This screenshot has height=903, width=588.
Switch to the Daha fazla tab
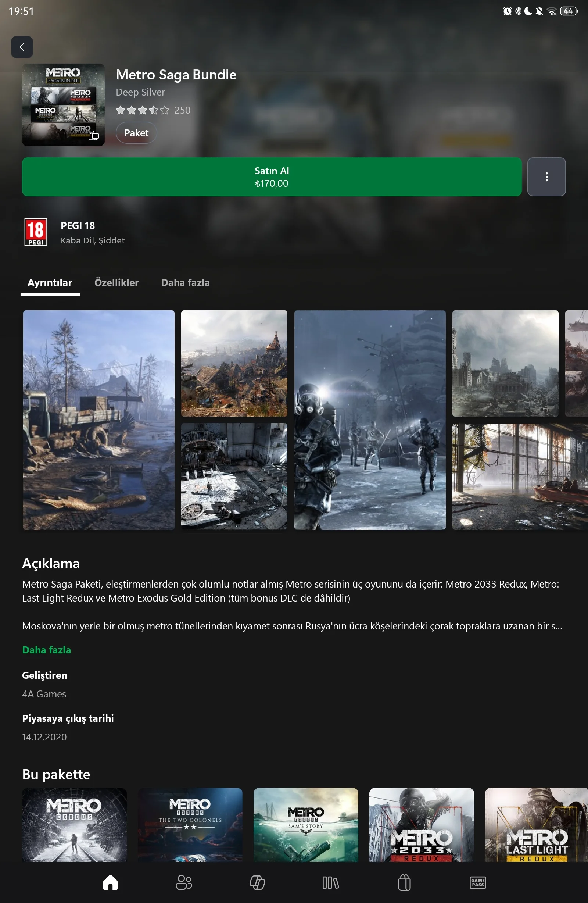point(186,283)
